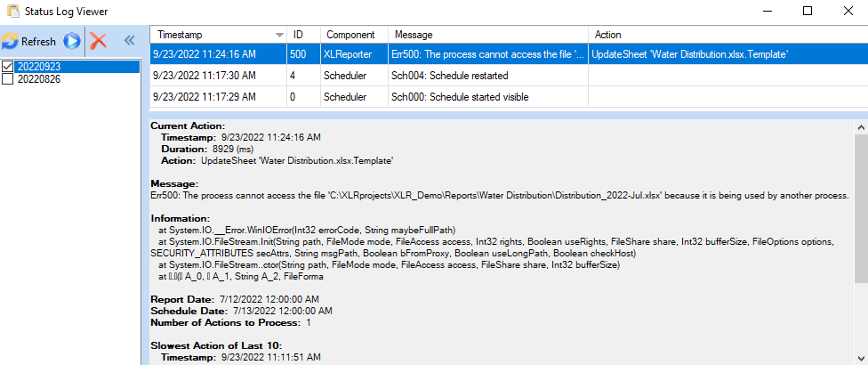Image resolution: width=868 pixels, height=365 pixels.
Task: Click the Status Log Viewer clipboard icon
Action: coord(12,10)
